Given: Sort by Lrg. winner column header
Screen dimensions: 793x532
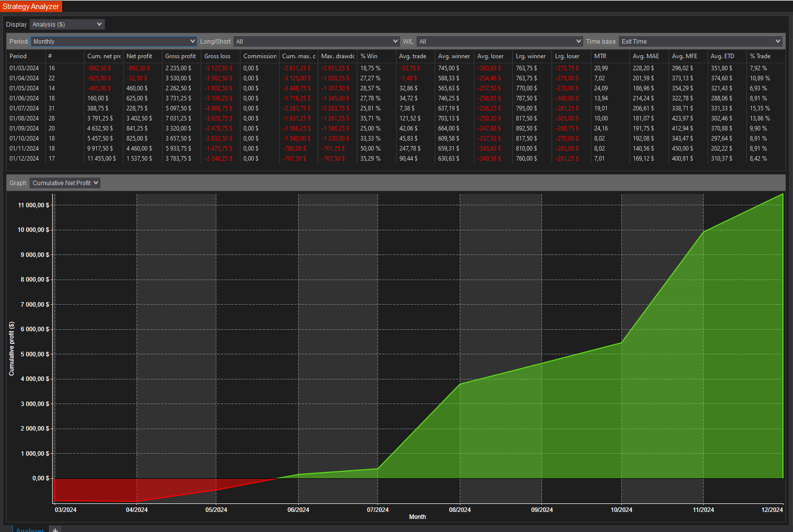Looking at the screenshot, I should [x=531, y=56].
